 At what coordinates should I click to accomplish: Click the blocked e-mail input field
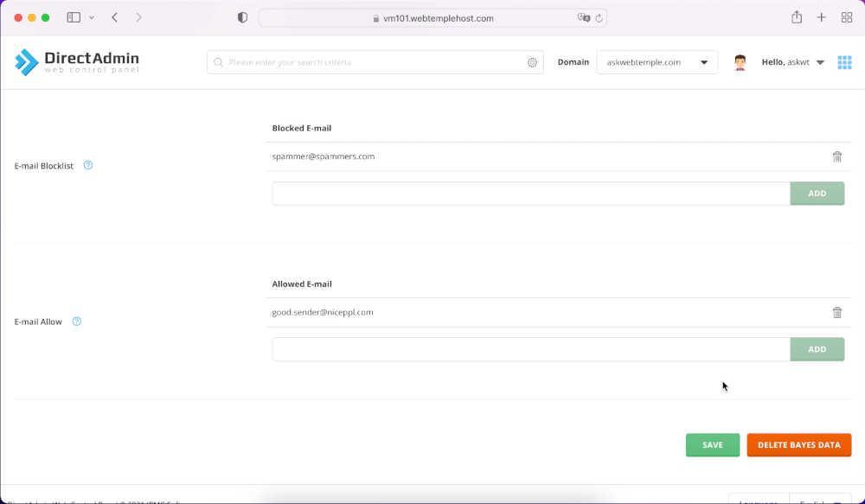click(x=531, y=194)
